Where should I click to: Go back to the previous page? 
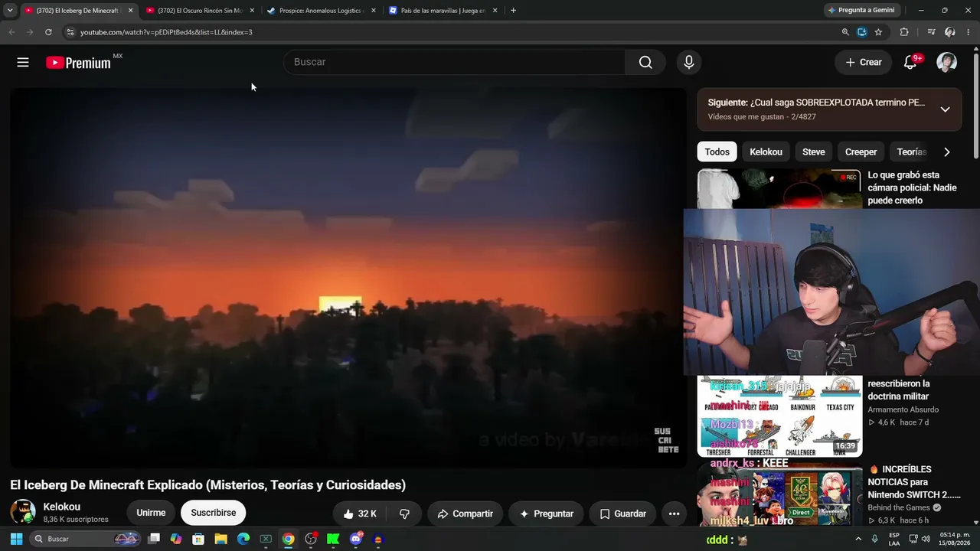[11, 32]
